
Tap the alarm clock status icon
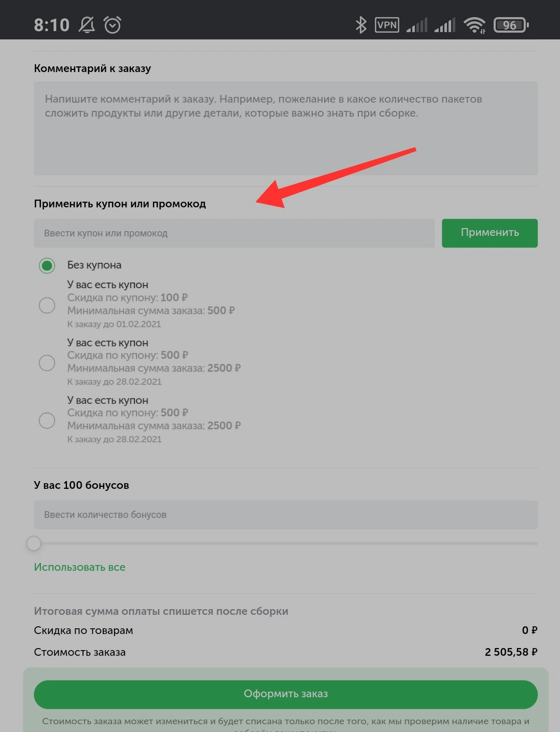coord(113,25)
